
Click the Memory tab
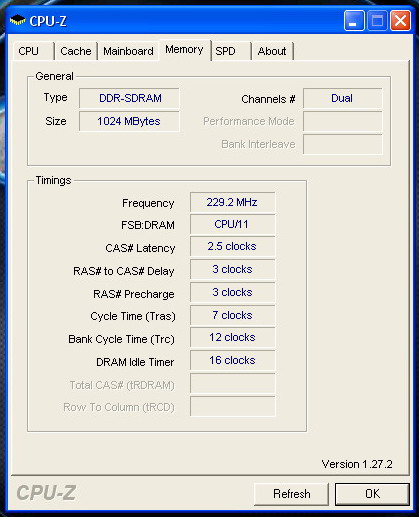pos(184,50)
